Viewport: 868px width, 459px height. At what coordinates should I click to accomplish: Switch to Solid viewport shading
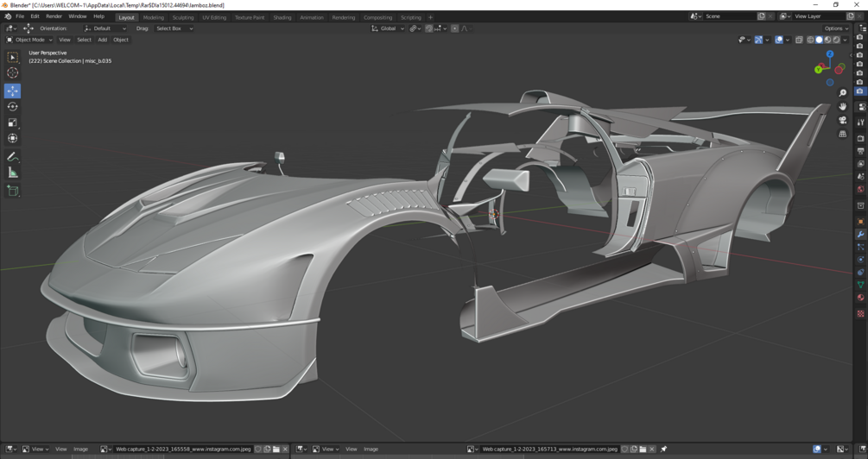point(820,40)
